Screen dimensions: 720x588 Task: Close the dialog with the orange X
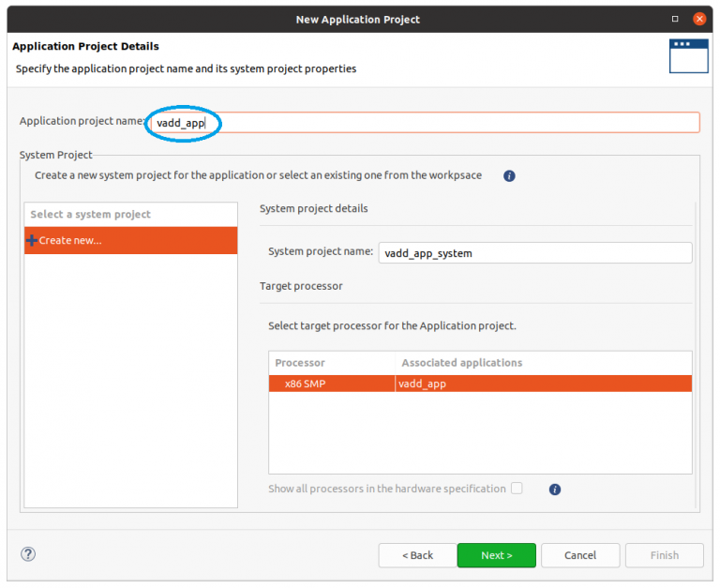[x=699, y=19]
